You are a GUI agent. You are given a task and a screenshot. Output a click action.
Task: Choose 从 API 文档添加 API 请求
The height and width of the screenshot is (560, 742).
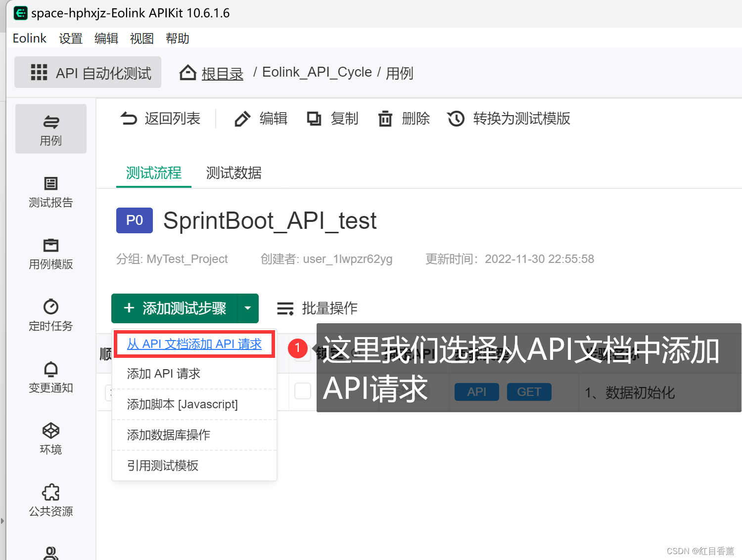(x=194, y=344)
